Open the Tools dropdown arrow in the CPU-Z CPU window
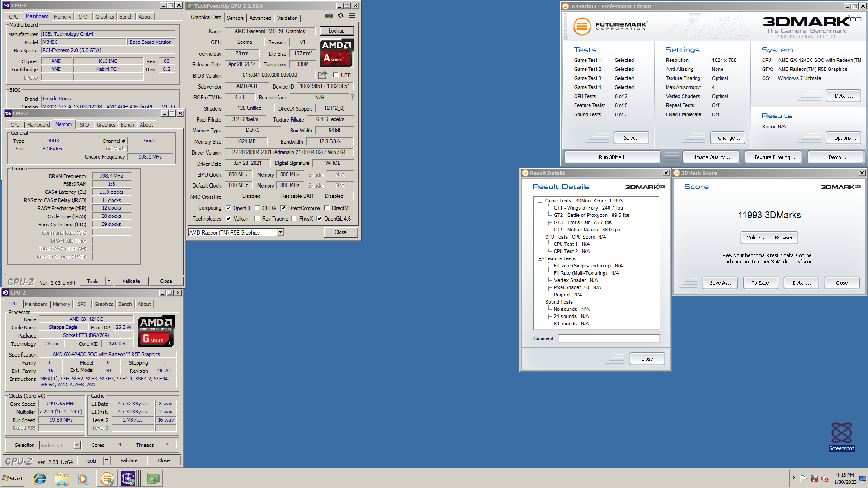The image size is (868, 488). pos(107,460)
